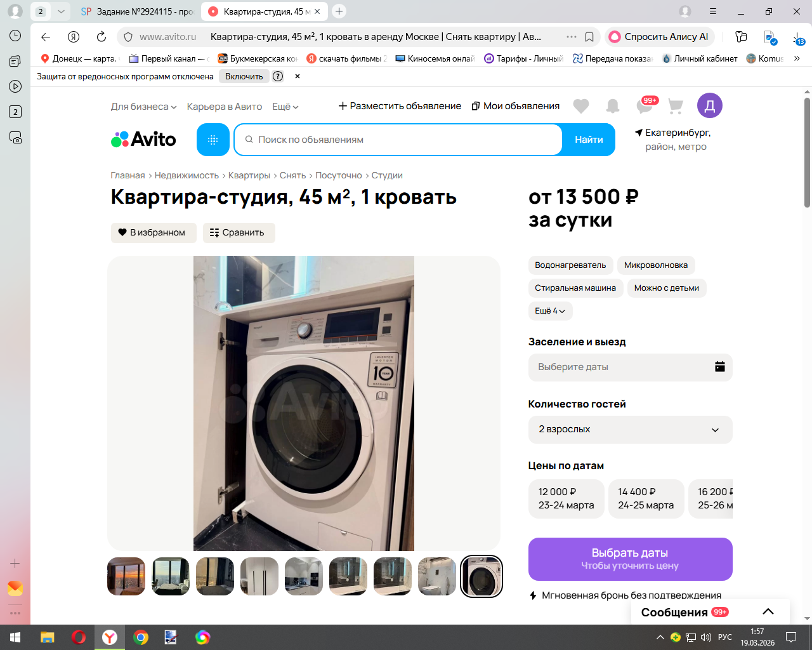This screenshot has width=812, height=650.
Task: Click the calendar icon in dates field
Action: pyautogui.click(x=719, y=367)
